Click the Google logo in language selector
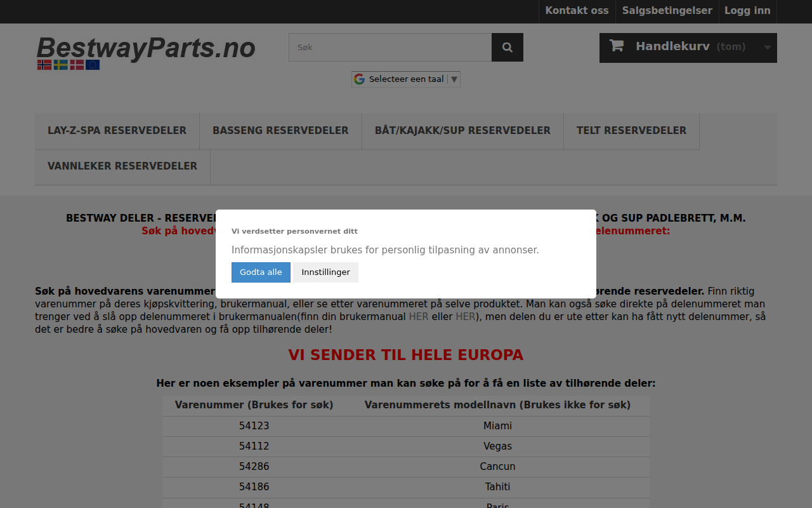812x508 pixels. coord(360,79)
